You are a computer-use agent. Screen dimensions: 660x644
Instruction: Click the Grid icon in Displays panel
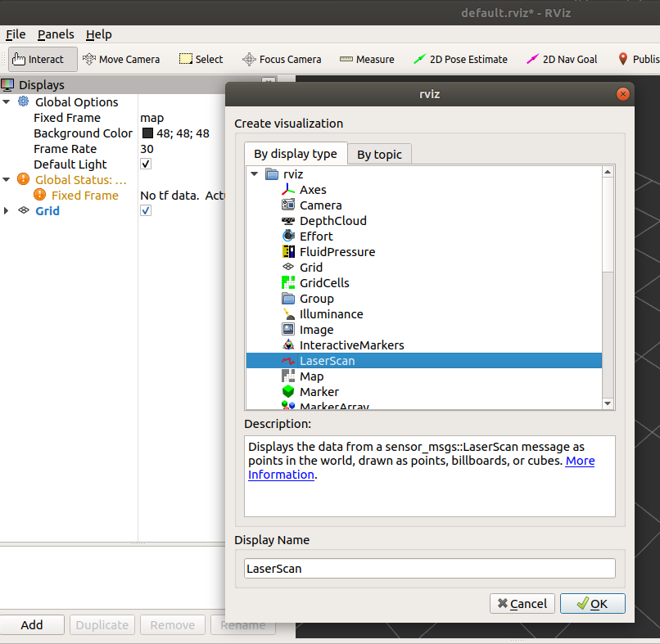(x=24, y=210)
